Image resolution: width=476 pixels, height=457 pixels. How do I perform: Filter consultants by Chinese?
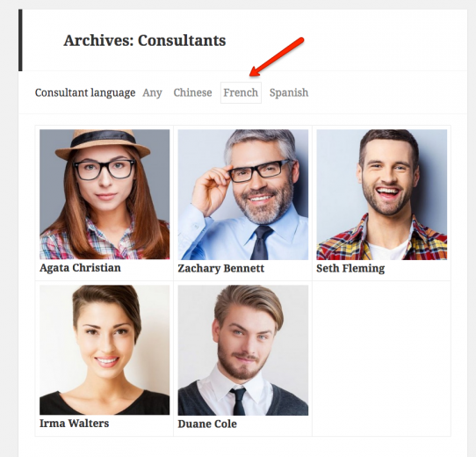pyautogui.click(x=192, y=92)
